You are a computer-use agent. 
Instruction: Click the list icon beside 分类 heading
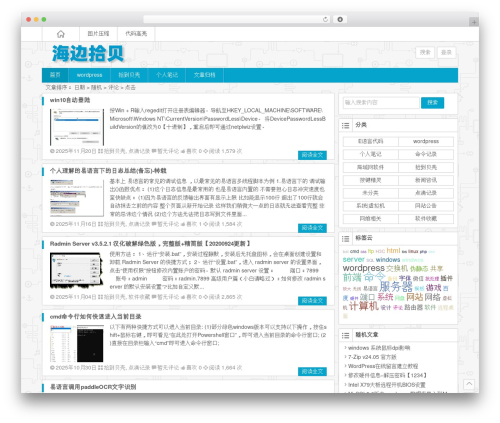[x=346, y=125]
